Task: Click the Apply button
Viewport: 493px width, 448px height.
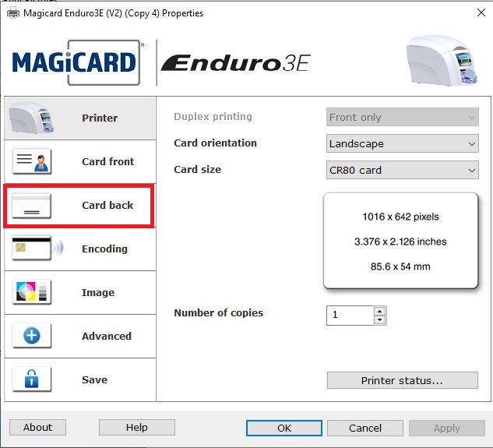Action: point(447,428)
